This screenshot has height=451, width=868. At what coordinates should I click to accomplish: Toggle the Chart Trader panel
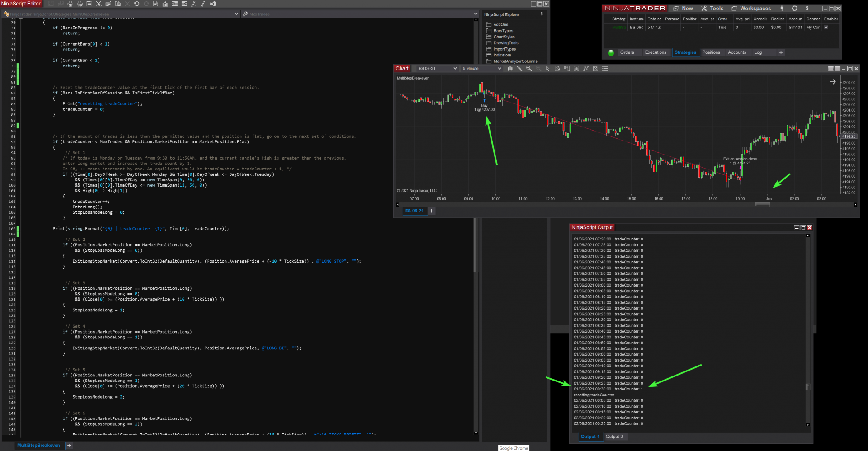[567, 69]
